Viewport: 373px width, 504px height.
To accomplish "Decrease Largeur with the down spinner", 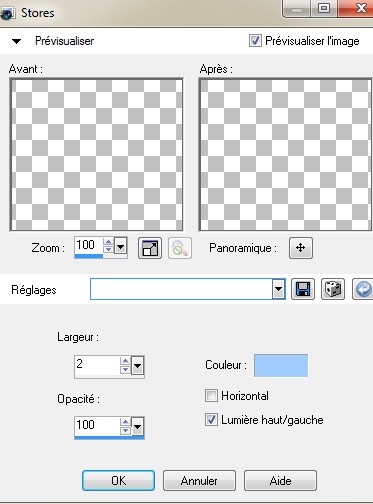I will click(x=125, y=370).
